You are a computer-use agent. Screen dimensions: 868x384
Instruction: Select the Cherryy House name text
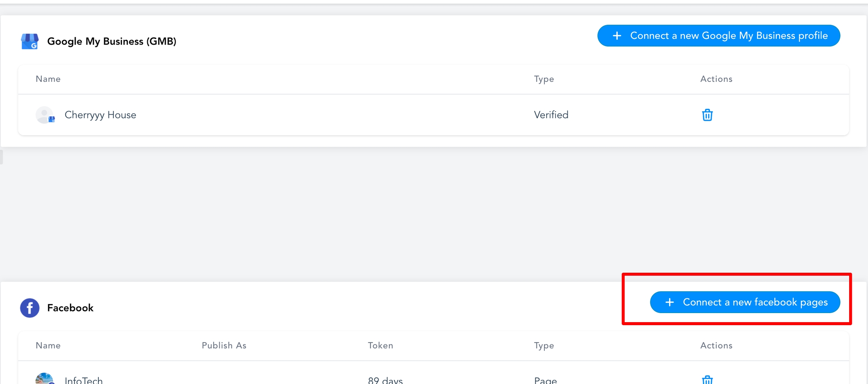(x=101, y=115)
